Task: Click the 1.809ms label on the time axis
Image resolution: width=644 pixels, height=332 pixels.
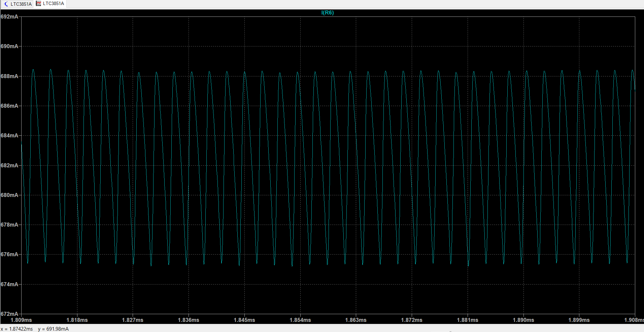Action: tap(21, 320)
